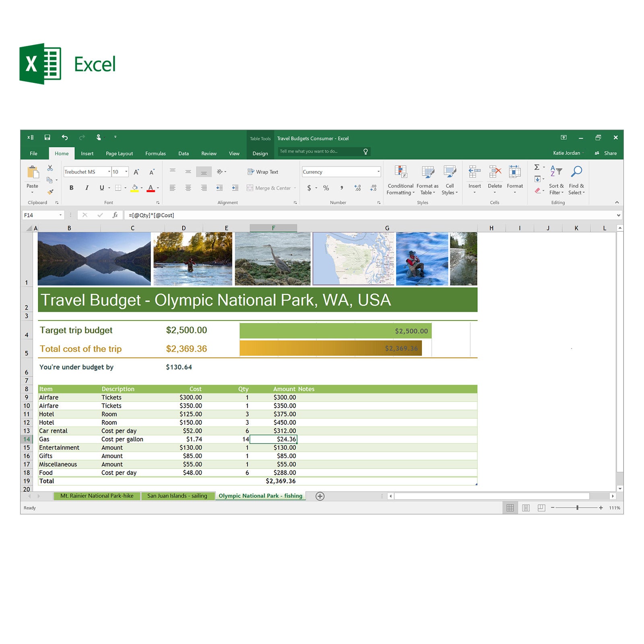Select Mt. Rainier National Park-hike sheet
Screen dimensions: 644x644
tap(97, 496)
